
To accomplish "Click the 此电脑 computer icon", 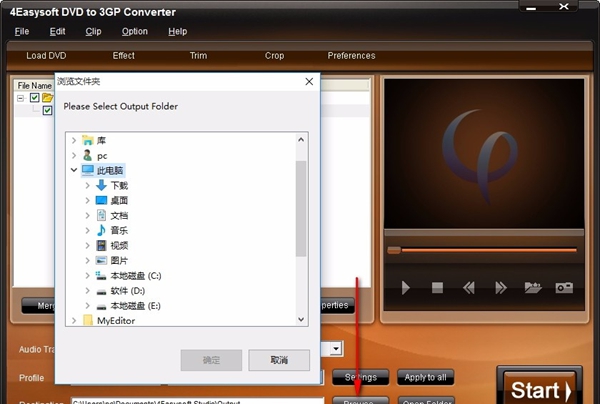I will click(88, 170).
